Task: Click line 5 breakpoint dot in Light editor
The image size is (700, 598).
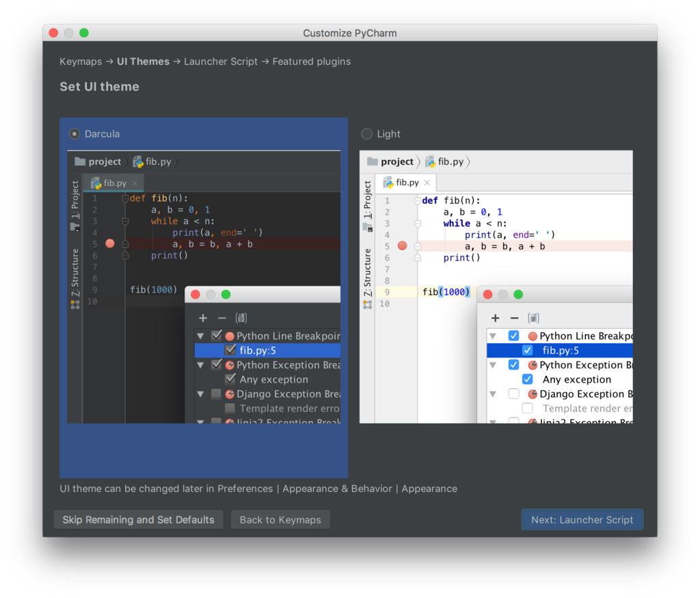Action: click(402, 245)
